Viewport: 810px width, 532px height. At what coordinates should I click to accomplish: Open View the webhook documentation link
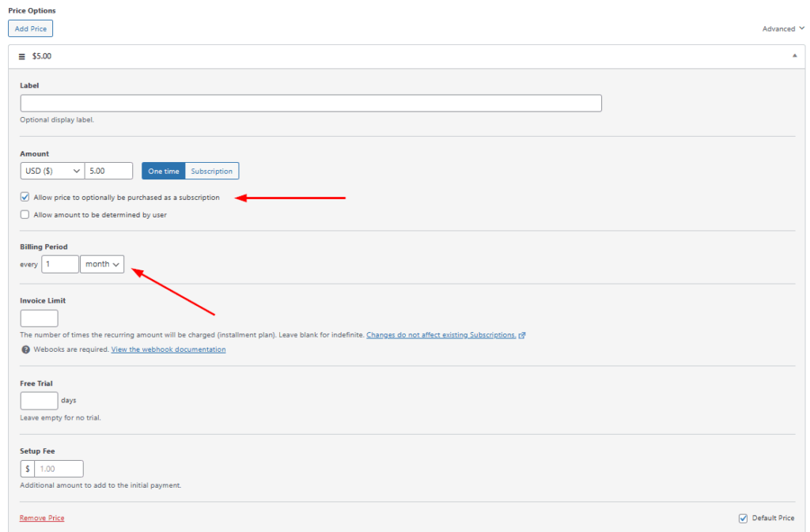(168, 349)
